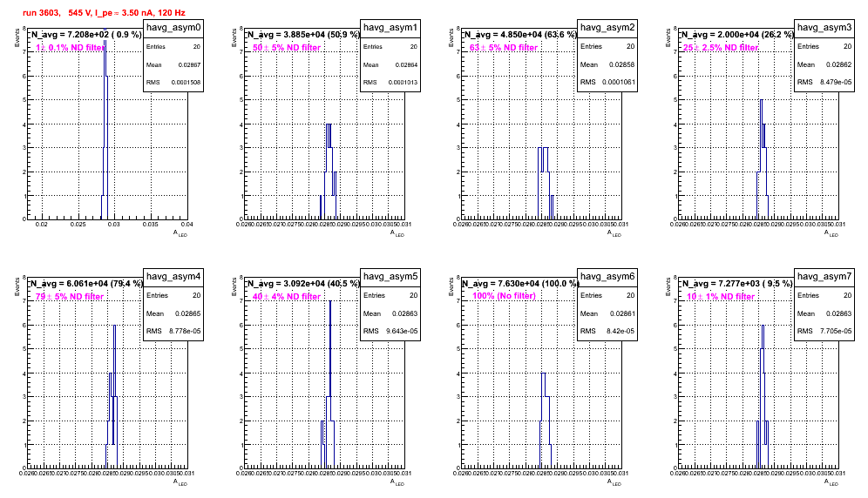This screenshot has height=498, width=868.
Task: Click the red run 3603 header text
Action: pyautogui.click(x=104, y=12)
